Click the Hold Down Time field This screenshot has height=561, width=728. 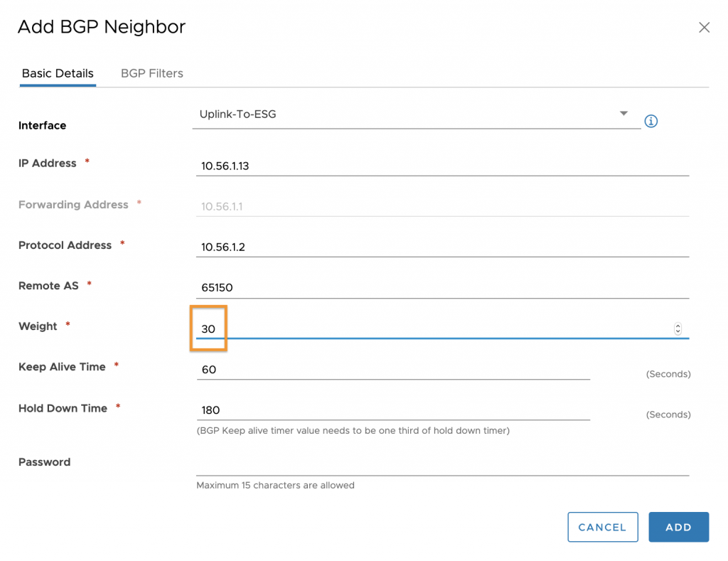point(393,410)
